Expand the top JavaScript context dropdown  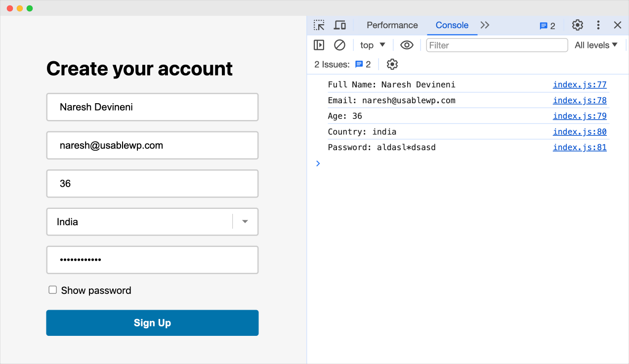(x=373, y=45)
